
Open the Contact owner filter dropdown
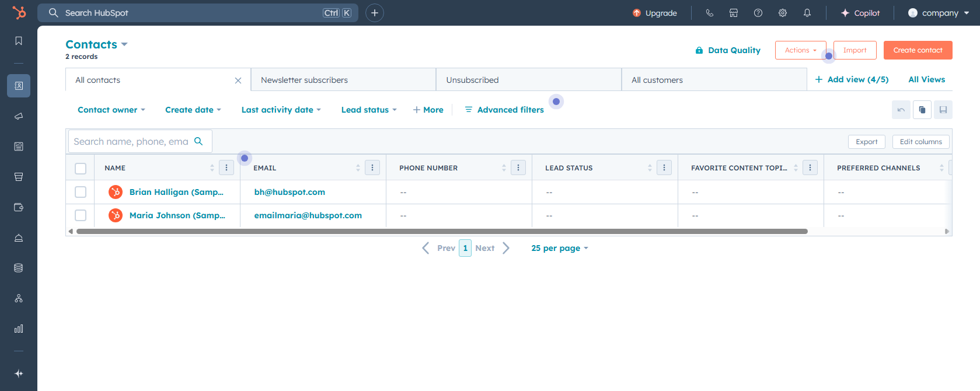click(111, 110)
